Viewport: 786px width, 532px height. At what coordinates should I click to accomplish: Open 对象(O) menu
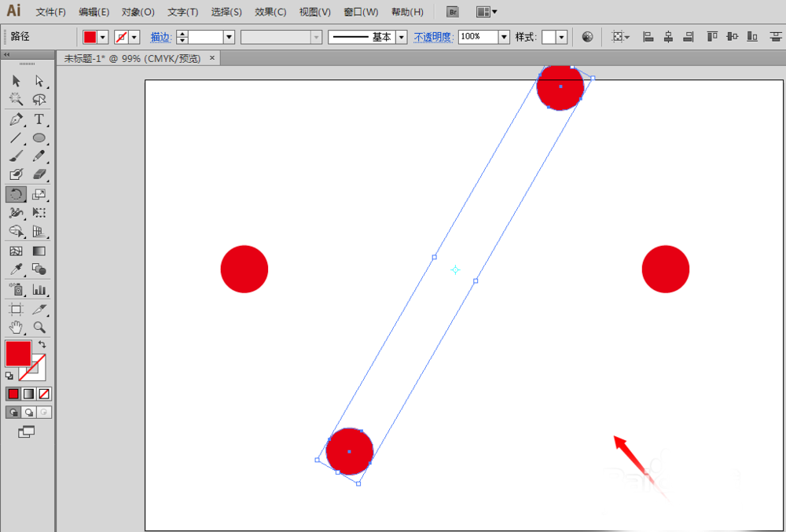pyautogui.click(x=138, y=12)
